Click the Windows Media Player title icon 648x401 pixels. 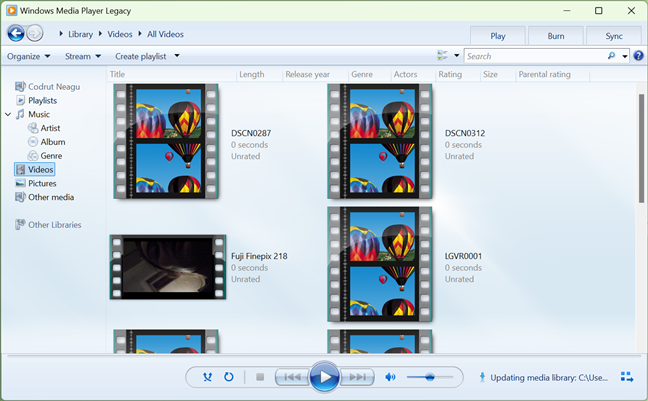click(12, 10)
